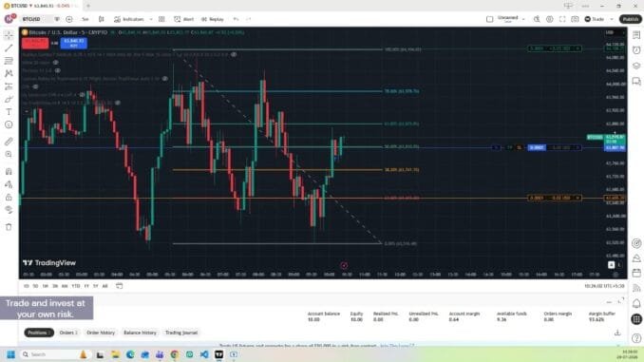Click the Trade button
Viewport: 644px width, 362px height.
point(595,19)
